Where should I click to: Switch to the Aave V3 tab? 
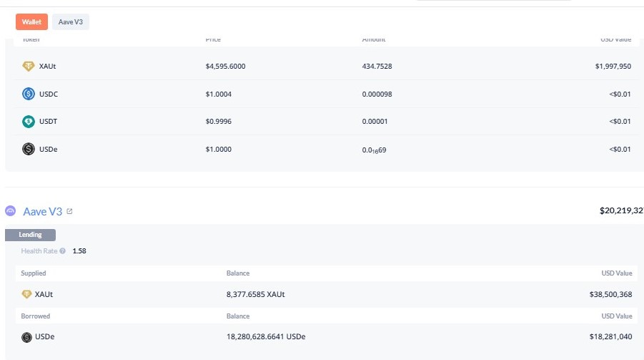[x=71, y=22]
